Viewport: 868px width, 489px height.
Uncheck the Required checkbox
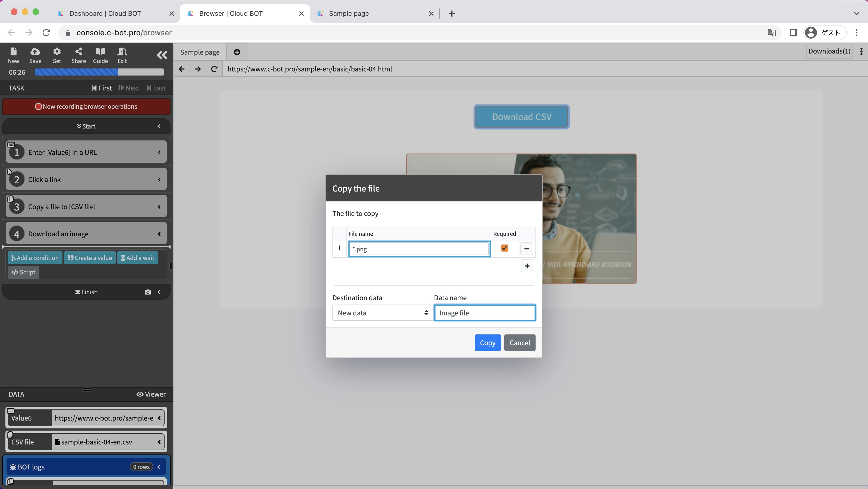(x=504, y=248)
